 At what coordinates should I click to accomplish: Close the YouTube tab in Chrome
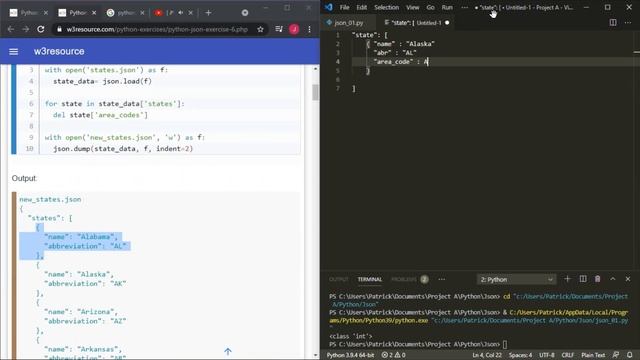[x=191, y=13]
